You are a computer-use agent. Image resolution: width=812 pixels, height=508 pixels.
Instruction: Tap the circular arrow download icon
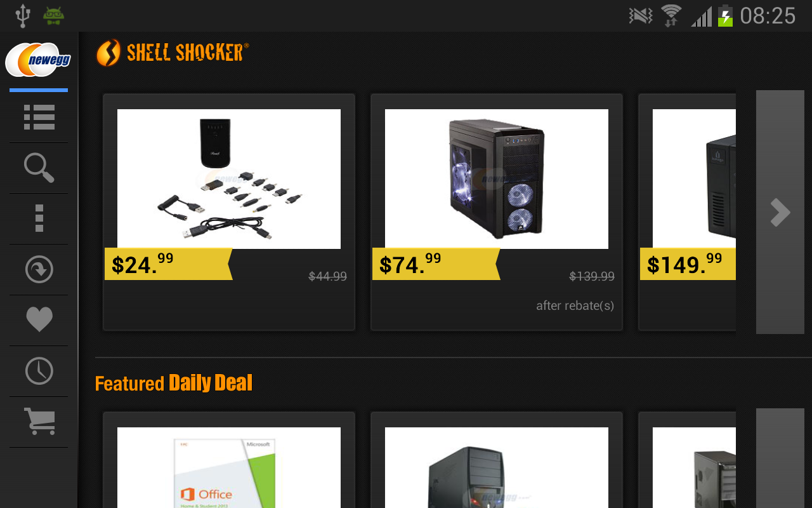39,269
